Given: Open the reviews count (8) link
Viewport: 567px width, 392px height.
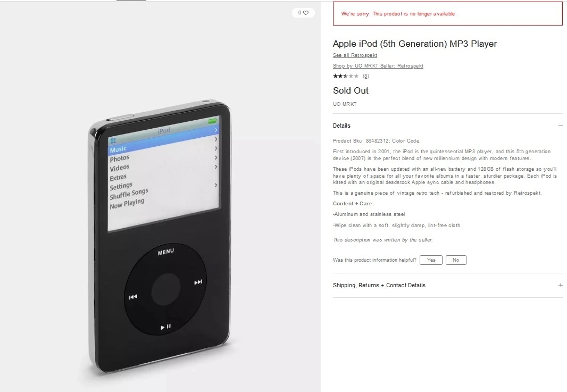Looking at the screenshot, I should pyautogui.click(x=366, y=76).
